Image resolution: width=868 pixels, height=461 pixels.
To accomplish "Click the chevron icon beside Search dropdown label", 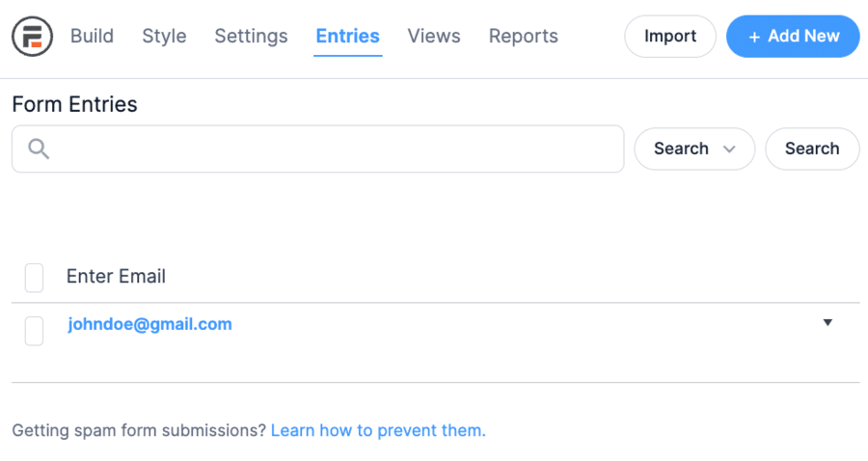I will coord(730,149).
